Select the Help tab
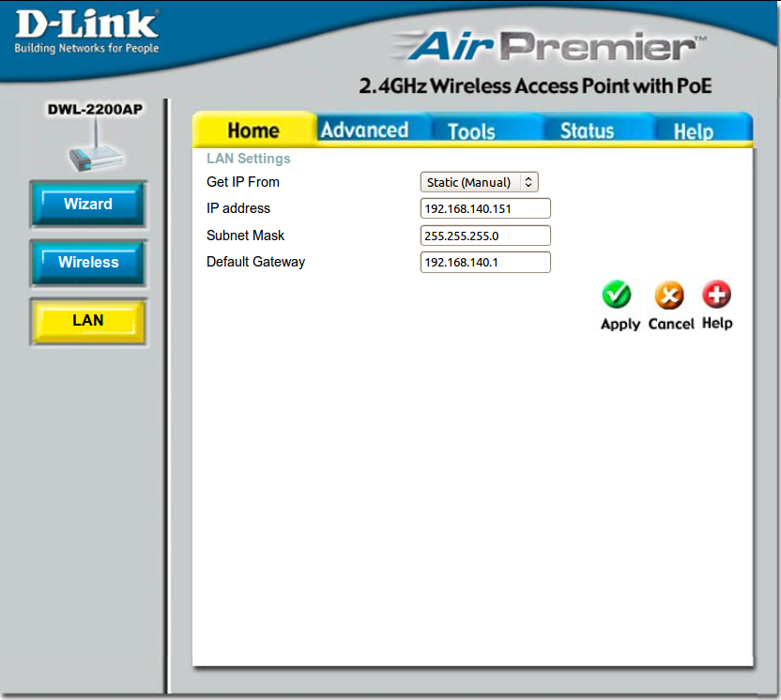Image resolution: width=781 pixels, height=700 pixels. pos(693,131)
